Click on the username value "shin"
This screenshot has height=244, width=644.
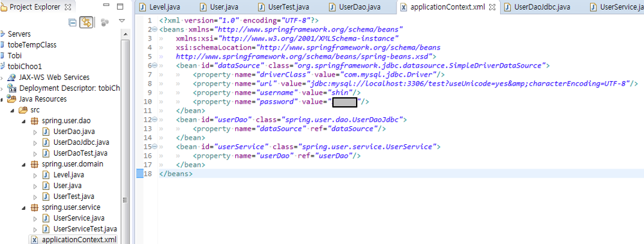tap(339, 93)
